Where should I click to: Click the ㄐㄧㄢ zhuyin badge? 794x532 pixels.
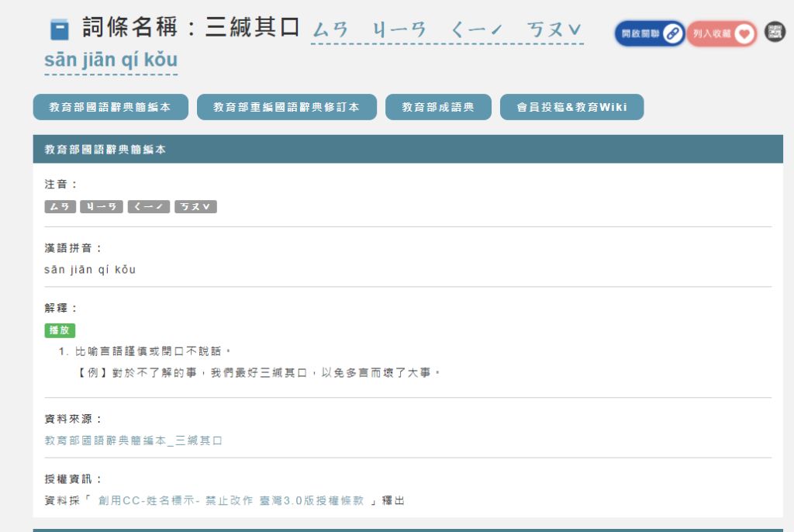(101, 207)
